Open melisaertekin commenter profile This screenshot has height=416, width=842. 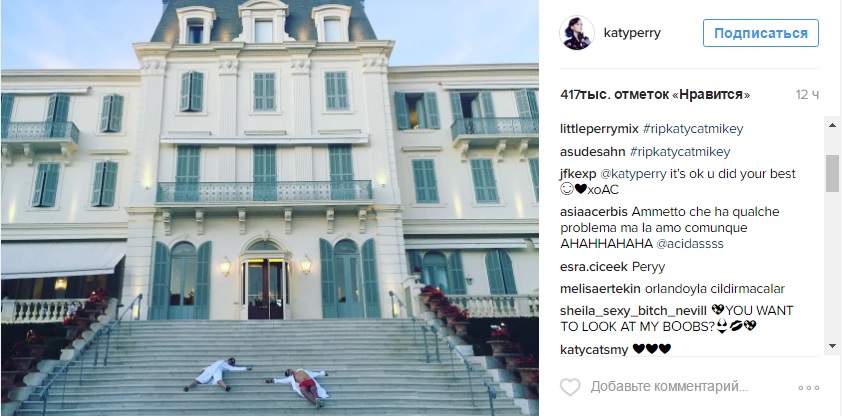[x=600, y=289]
